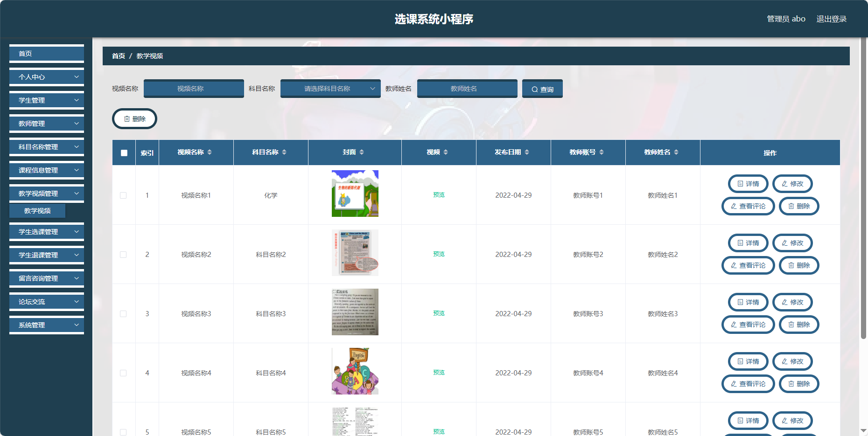Viewport: 868px width, 436px height.
Task: Sort by 视频名称 column arrows
Action: 210,152
